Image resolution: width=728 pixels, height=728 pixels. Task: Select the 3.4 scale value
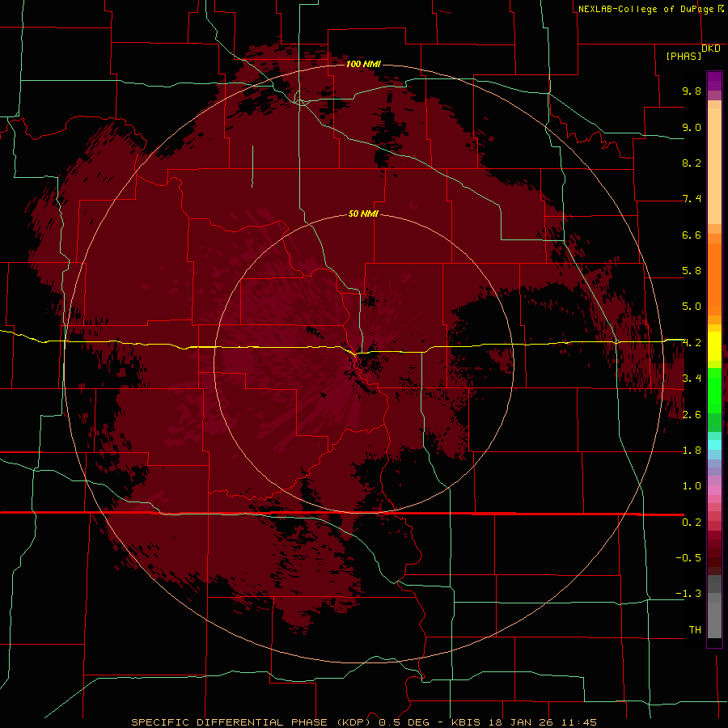692,379
